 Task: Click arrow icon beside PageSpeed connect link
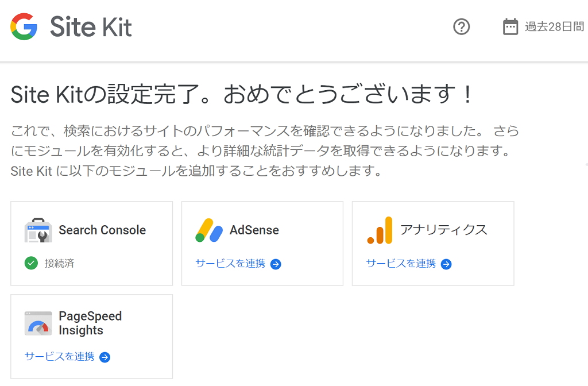pyautogui.click(x=105, y=357)
